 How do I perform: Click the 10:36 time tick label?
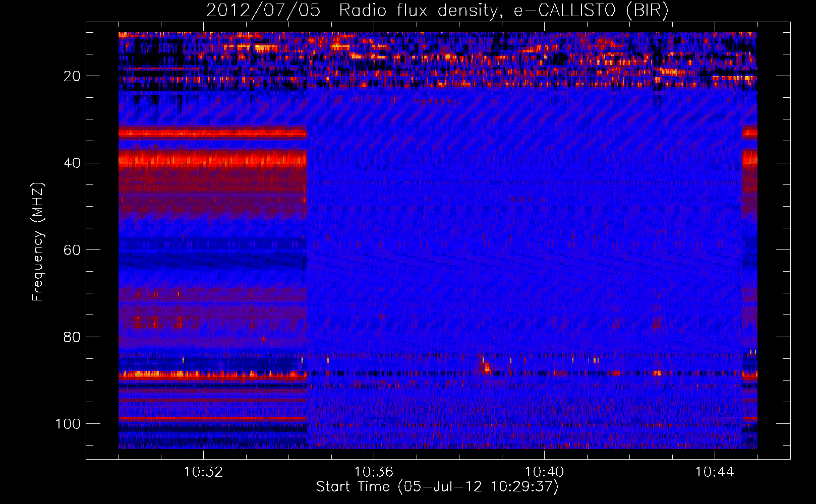tap(374, 472)
